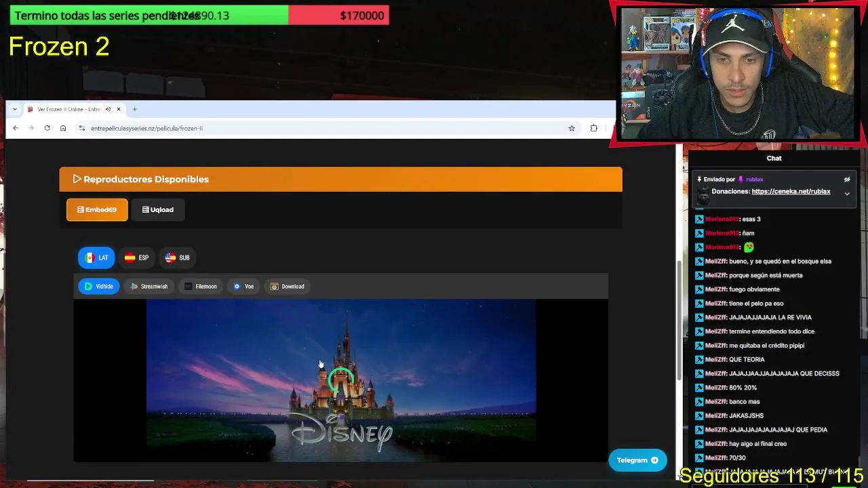
Task: Click the Reproductores Disponibles header
Action: (340, 179)
